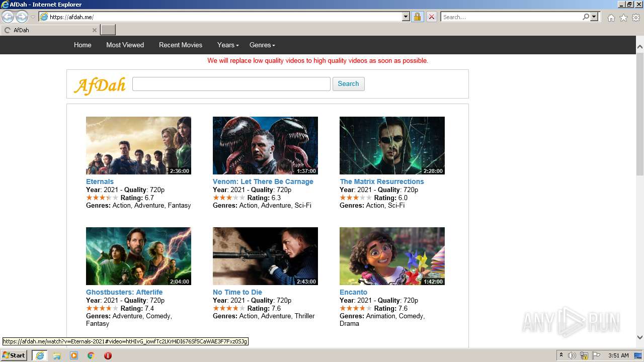Open the No Time to Die thumbnail
This screenshot has height=362, width=644.
(265, 256)
